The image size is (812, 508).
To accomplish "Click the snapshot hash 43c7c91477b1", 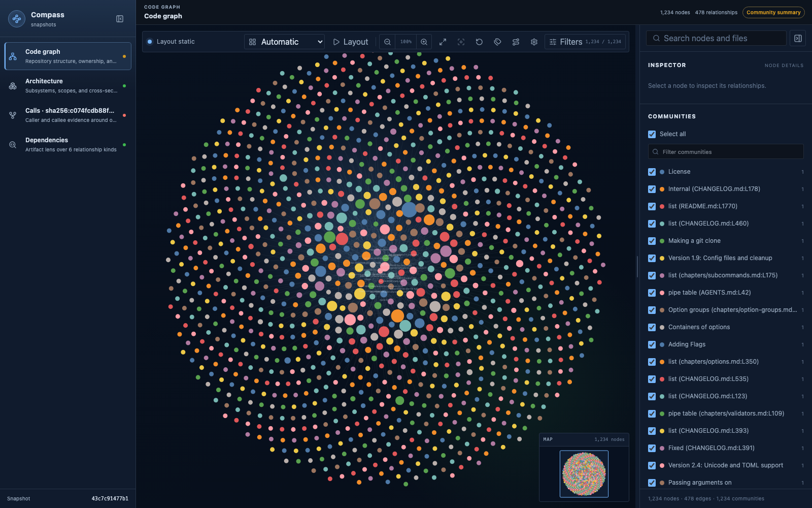I will 110,498.
